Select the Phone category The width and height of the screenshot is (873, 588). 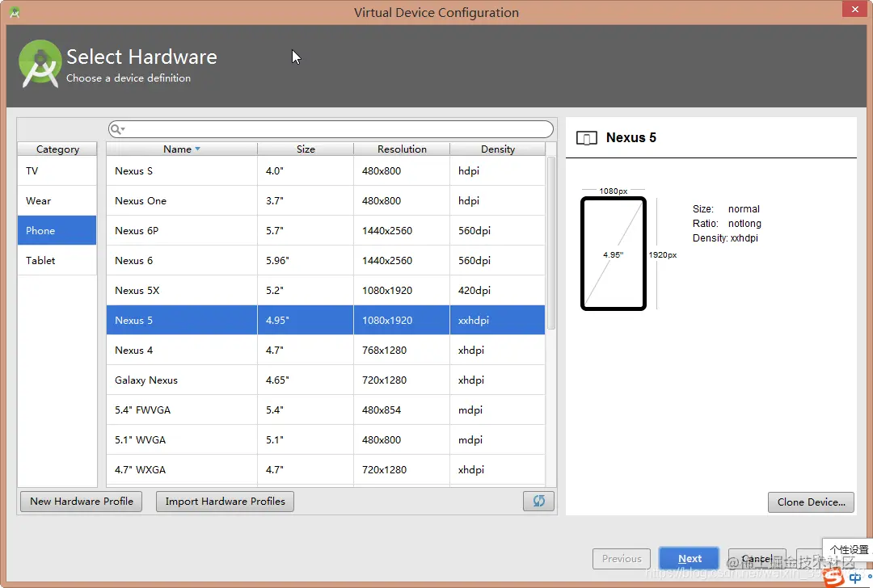[57, 230]
